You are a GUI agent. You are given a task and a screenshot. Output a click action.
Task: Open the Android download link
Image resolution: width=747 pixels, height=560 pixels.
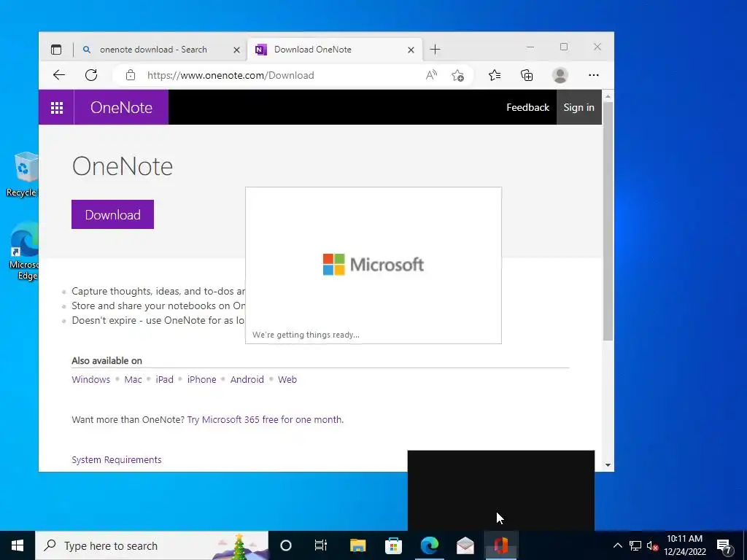coord(247,379)
